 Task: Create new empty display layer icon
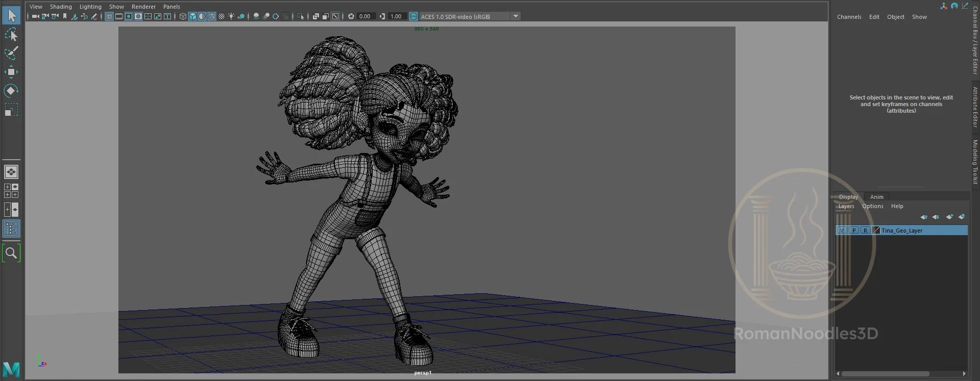tap(949, 217)
